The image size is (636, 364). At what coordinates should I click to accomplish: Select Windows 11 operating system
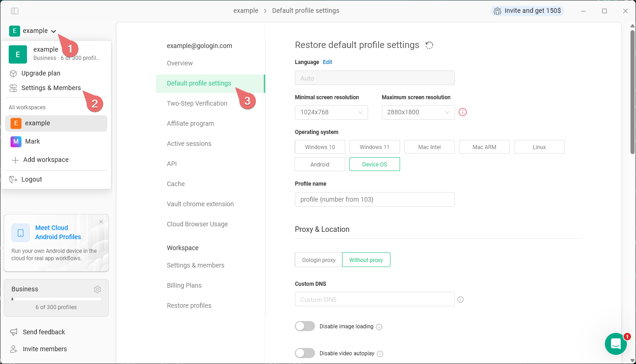pyautogui.click(x=374, y=147)
